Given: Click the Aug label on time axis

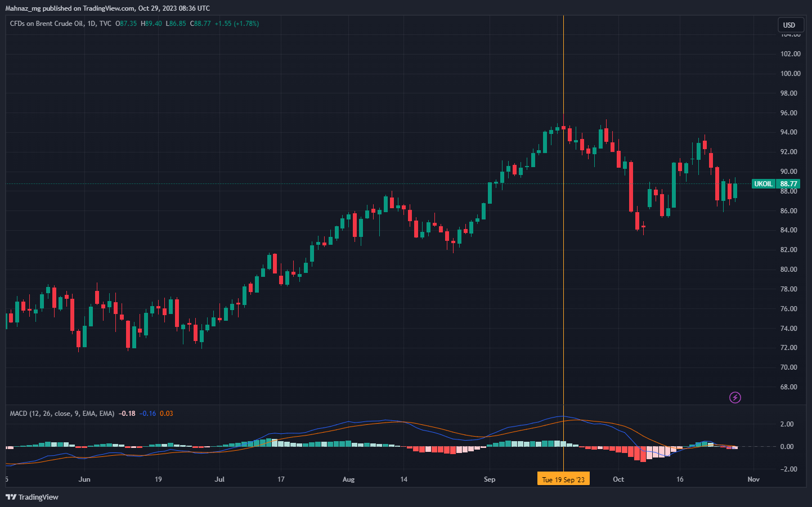Looking at the screenshot, I should click(x=348, y=479).
